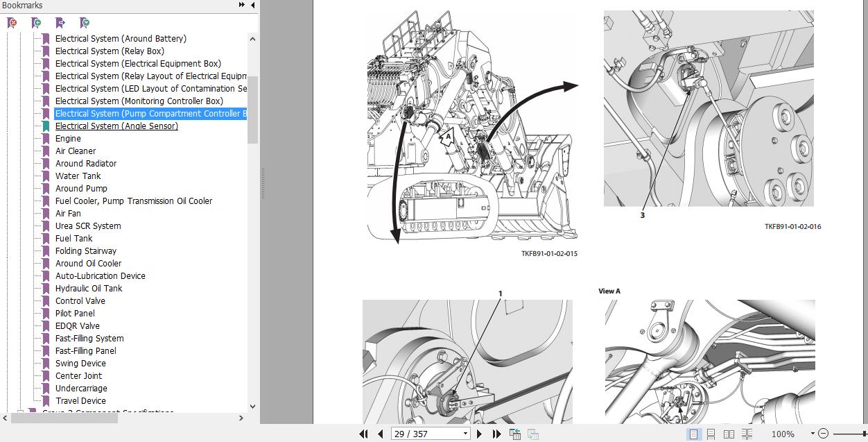
Task: Open the Travel Device bookmark
Action: (80, 400)
